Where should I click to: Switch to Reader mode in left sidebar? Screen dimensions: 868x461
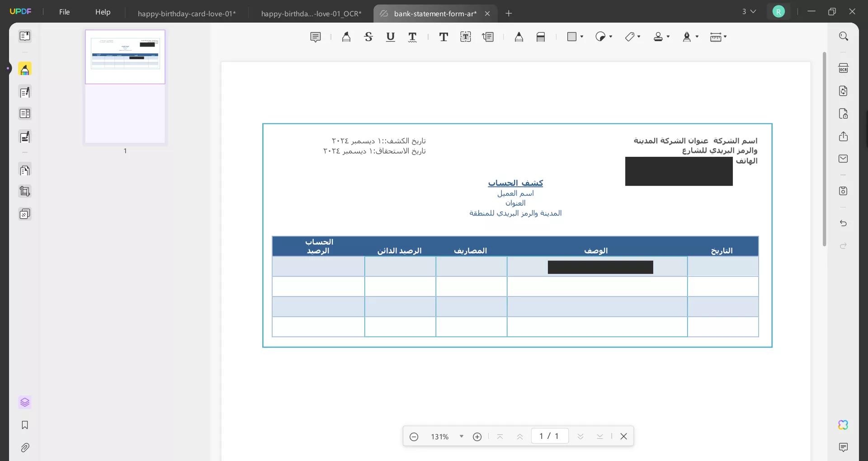click(25, 36)
